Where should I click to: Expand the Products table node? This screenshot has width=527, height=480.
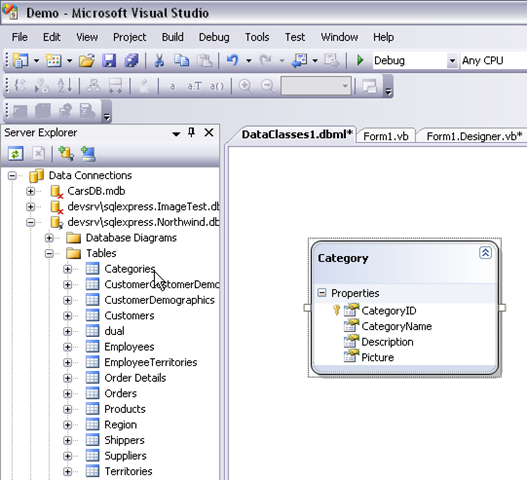click(68, 409)
